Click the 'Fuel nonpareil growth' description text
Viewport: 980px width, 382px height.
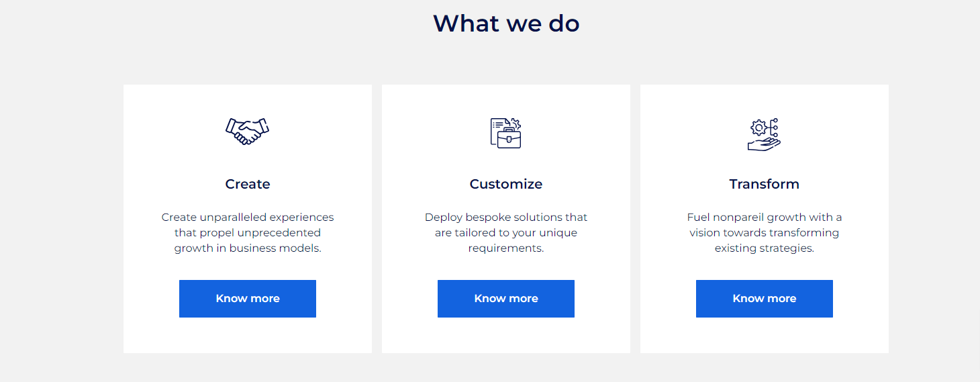click(x=764, y=232)
